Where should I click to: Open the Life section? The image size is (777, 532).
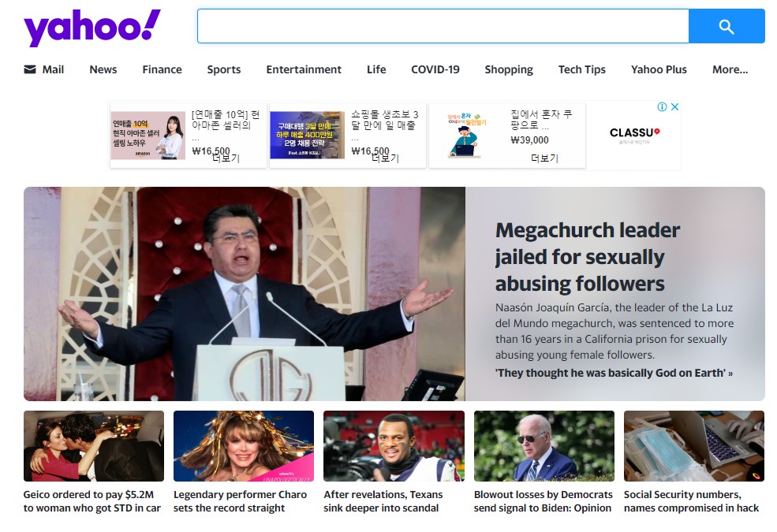click(376, 69)
